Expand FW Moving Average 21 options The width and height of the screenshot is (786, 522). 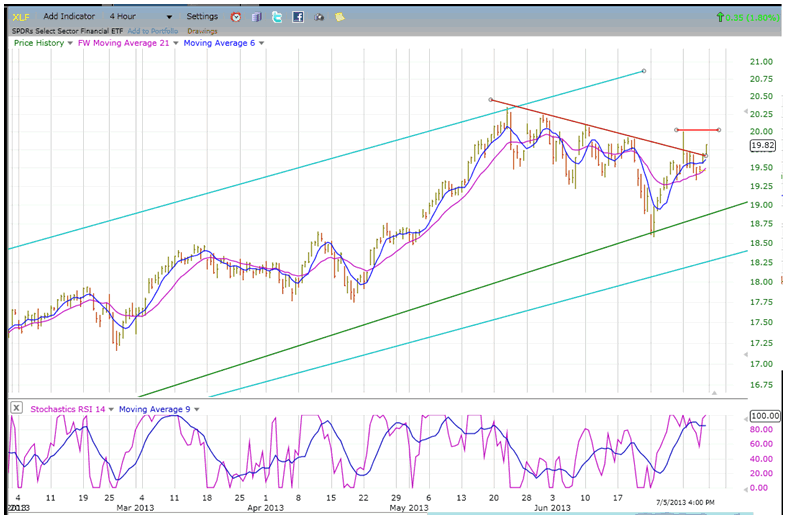click(177, 43)
